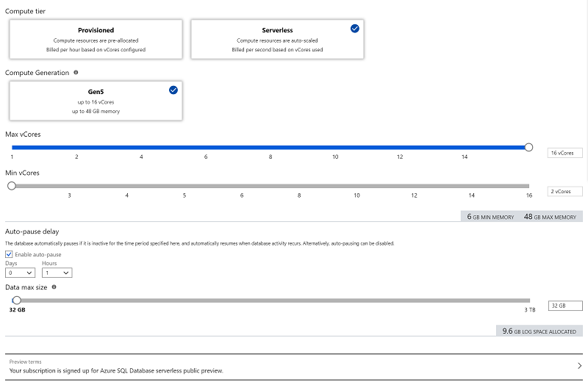Click the Max vCores slider handle
The image size is (588, 388).
click(x=528, y=147)
